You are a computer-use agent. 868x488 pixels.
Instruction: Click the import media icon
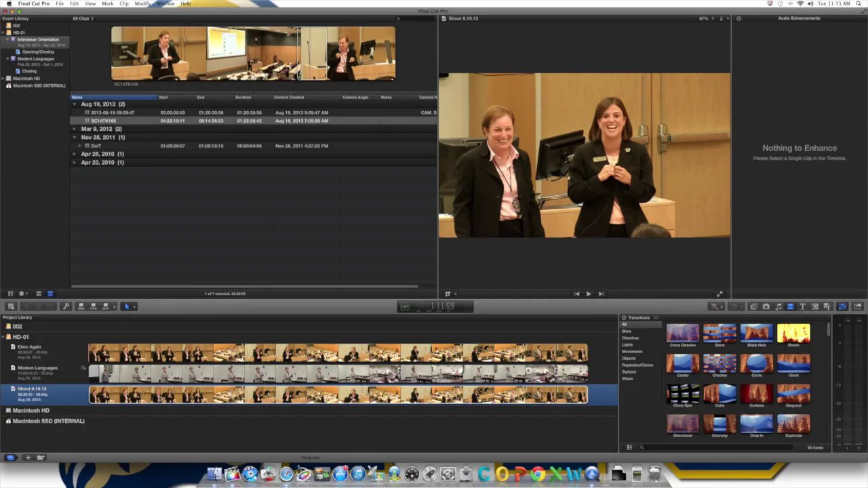(11, 306)
